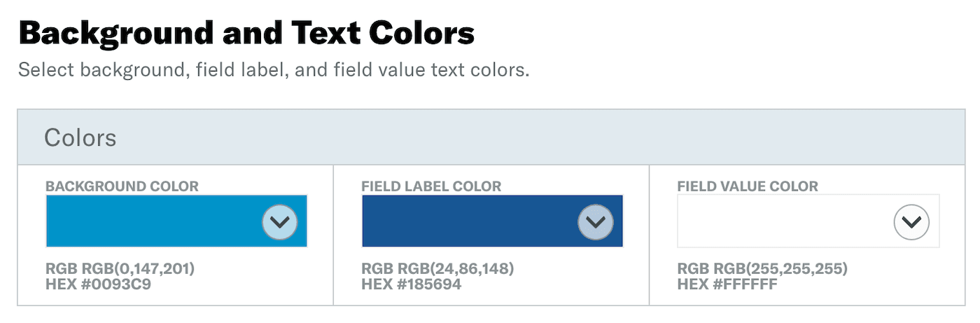Click the HEX #185694 text

(x=412, y=284)
